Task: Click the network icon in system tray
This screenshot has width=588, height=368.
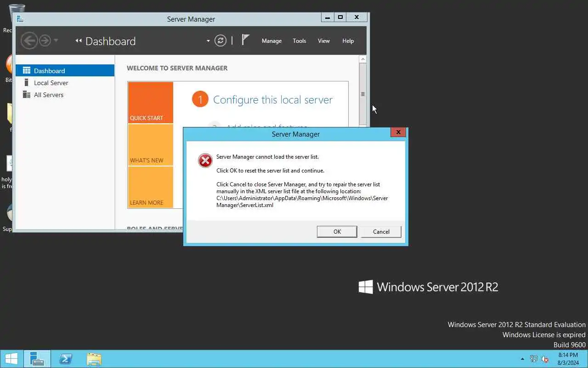Action: click(534, 359)
